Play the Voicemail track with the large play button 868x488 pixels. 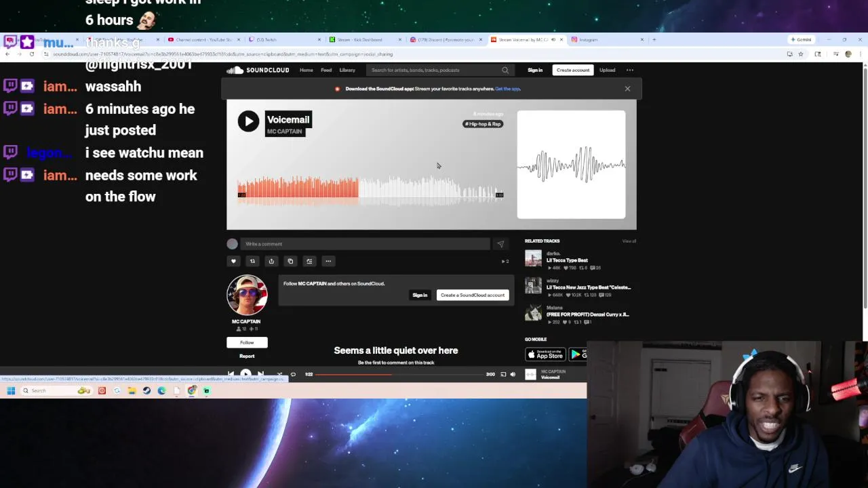(x=248, y=121)
